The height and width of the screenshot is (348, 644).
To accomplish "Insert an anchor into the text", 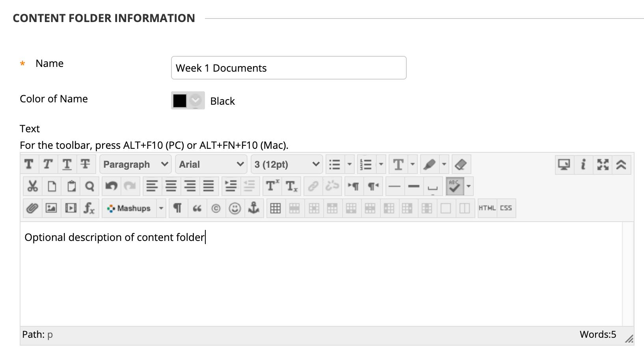I will pos(253,208).
